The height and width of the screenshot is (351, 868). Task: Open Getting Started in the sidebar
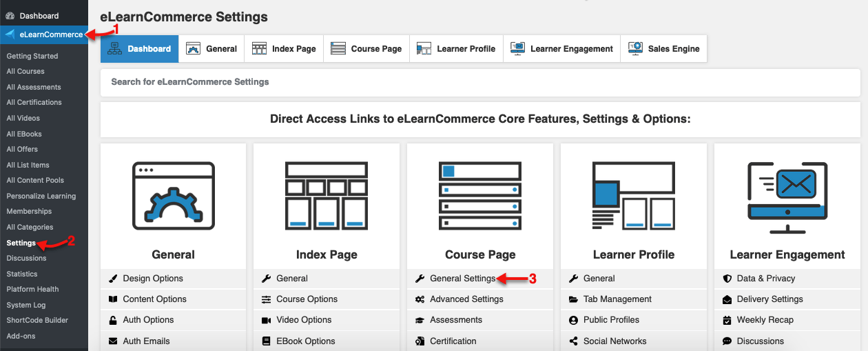click(x=32, y=56)
